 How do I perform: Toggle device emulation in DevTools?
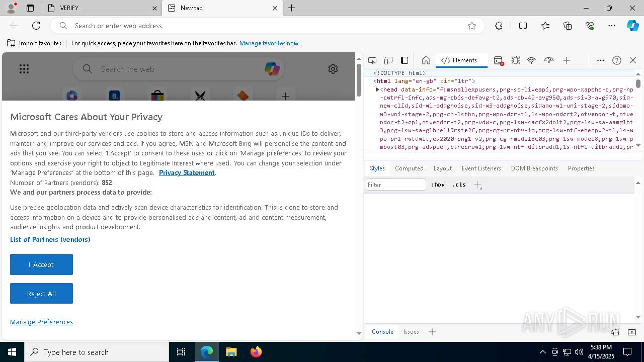(x=388, y=60)
